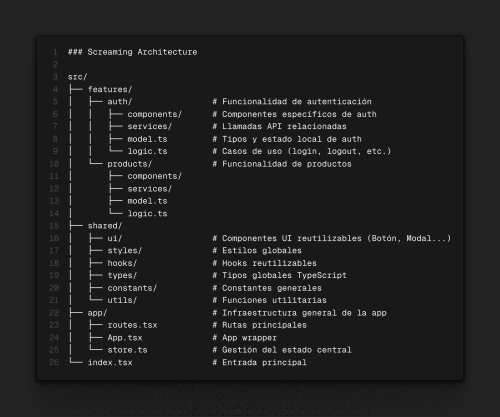The width and height of the screenshot is (500, 417).
Task: Click the comment 'Gestión del estado central'
Action: tap(287, 350)
